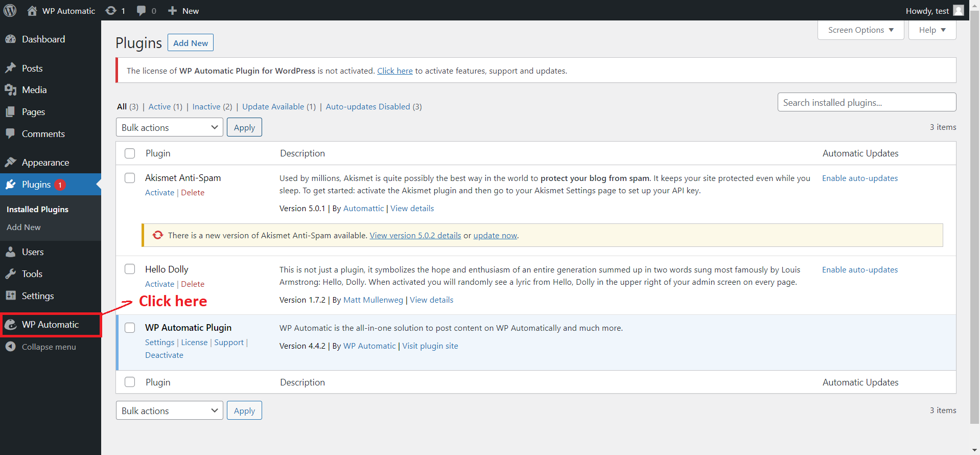Filter plugins by the Inactive tab

pos(206,107)
